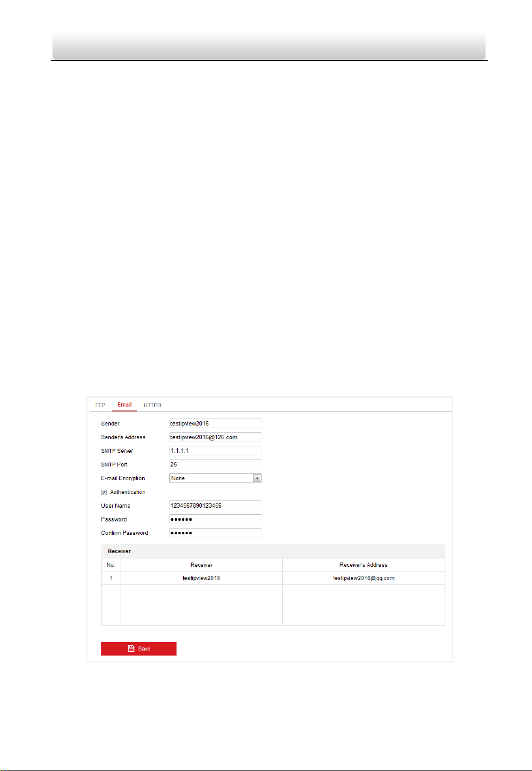Open the HTTPS tab
This screenshot has height=771, width=532.
pyautogui.click(x=152, y=405)
